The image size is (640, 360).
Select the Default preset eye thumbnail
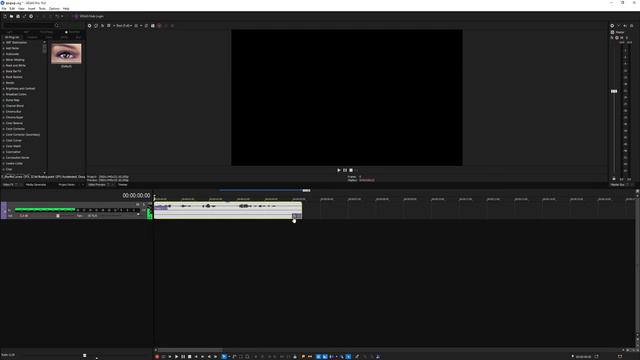tap(66, 53)
